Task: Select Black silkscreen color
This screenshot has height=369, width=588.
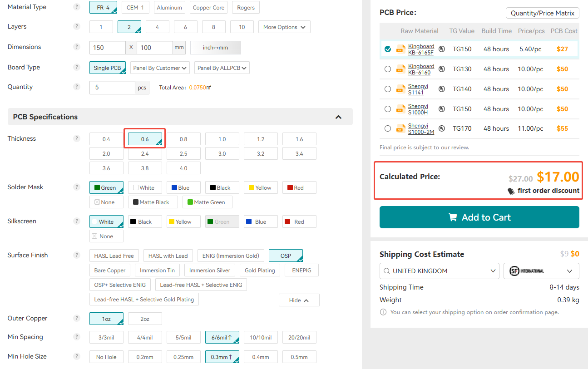Action: [x=145, y=221]
